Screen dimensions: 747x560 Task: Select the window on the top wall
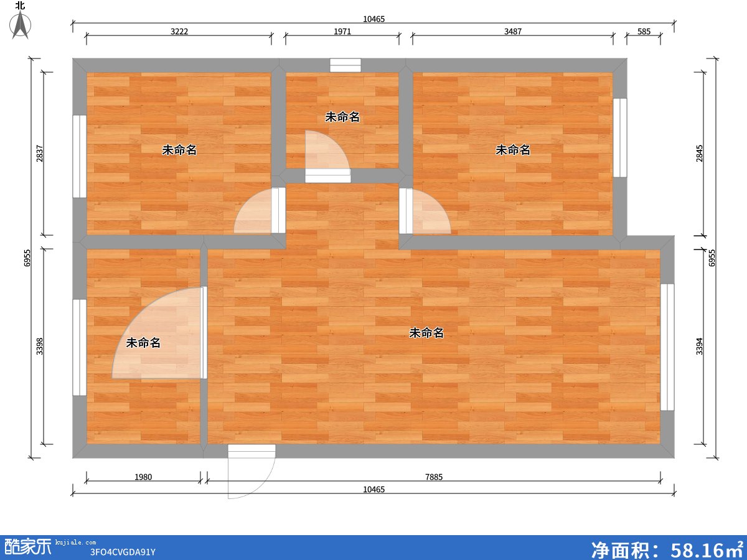coord(345,65)
